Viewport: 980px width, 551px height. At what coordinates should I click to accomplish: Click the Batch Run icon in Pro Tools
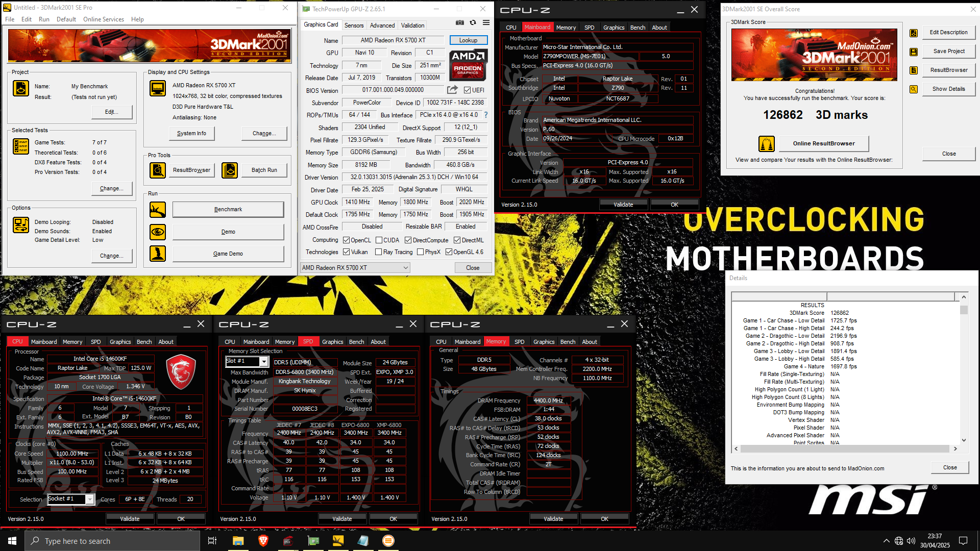pos(230,170)
